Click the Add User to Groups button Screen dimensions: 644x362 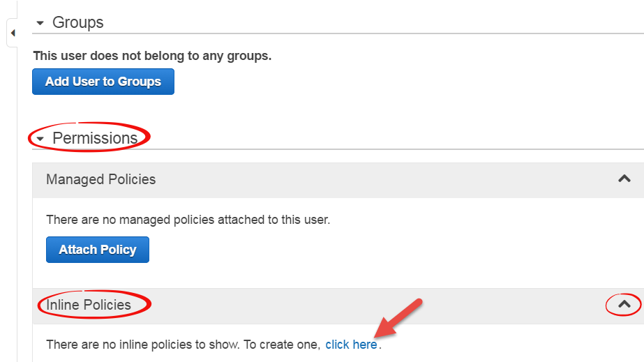click(103, 82)
